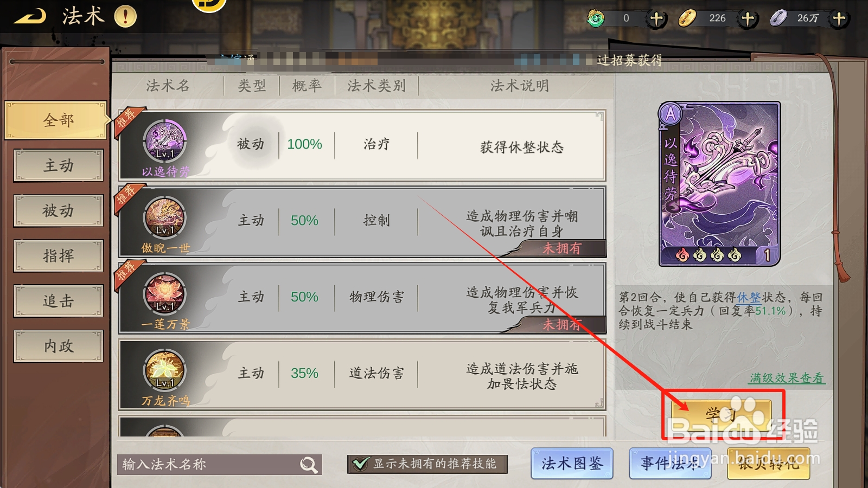Viewport: 868px width, 488px height.
Task: Select the 一莲万景 lotus skill icon
Action: click(x=164, y=293)
